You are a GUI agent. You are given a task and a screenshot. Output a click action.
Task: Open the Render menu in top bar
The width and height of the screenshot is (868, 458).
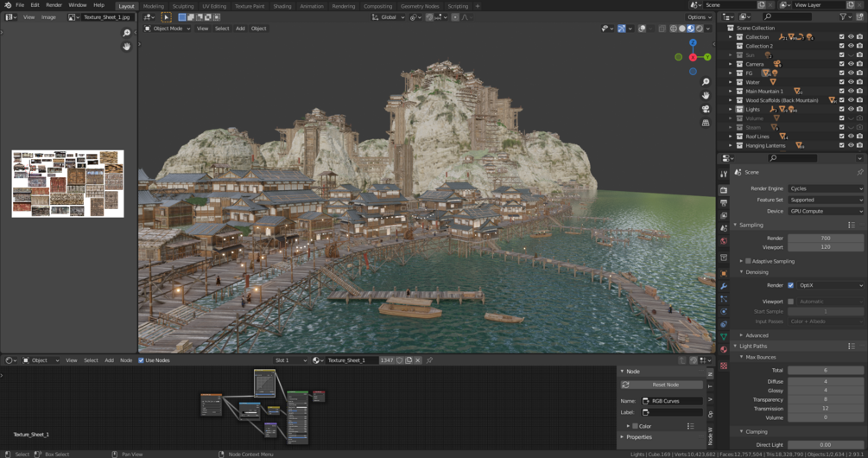point(54,5)
